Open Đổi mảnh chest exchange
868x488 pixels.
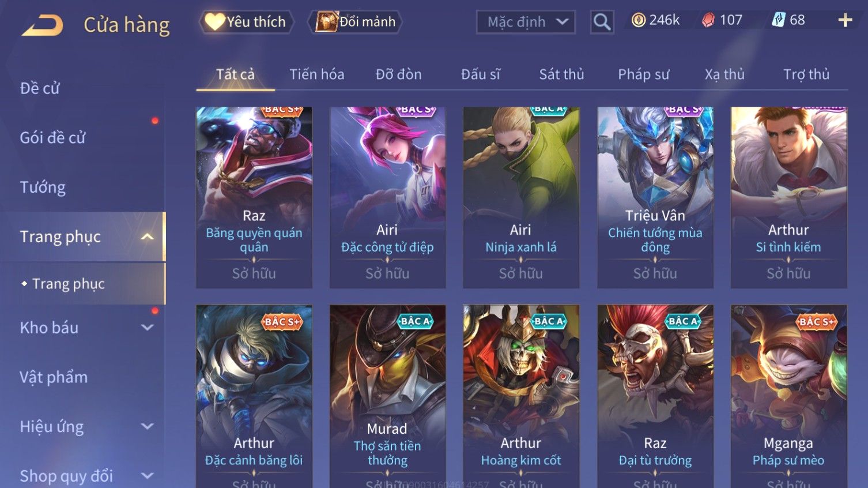[x=355, y=22]
